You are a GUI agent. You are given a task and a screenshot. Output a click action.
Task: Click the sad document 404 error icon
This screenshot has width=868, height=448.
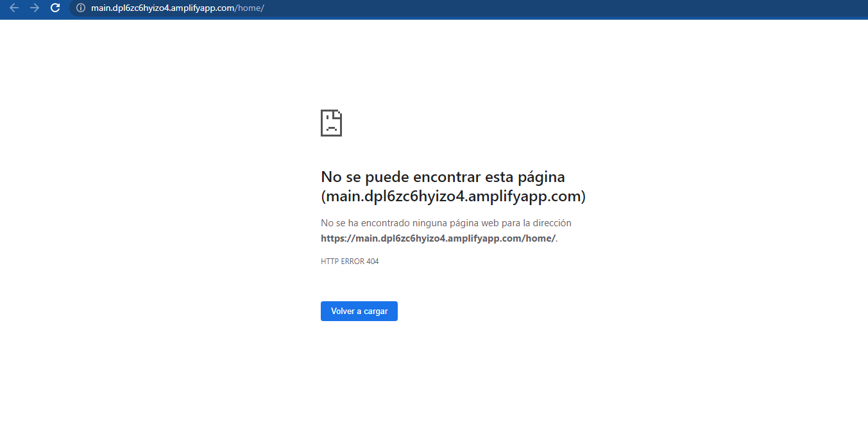(x=331, y=123)
